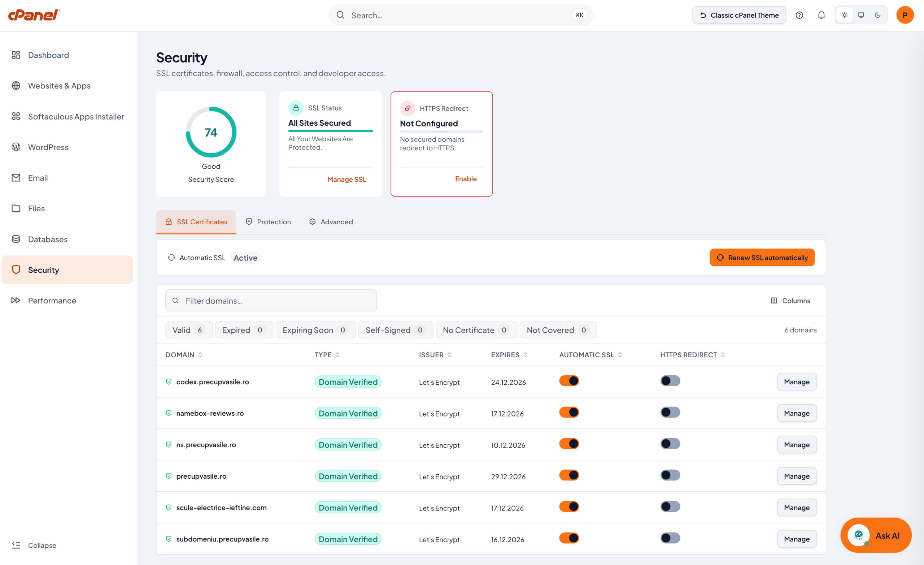Click the shield icon beside codex.precupvasile.ro
Viewport: 924px width, 565px height.
tap(169, 381)
